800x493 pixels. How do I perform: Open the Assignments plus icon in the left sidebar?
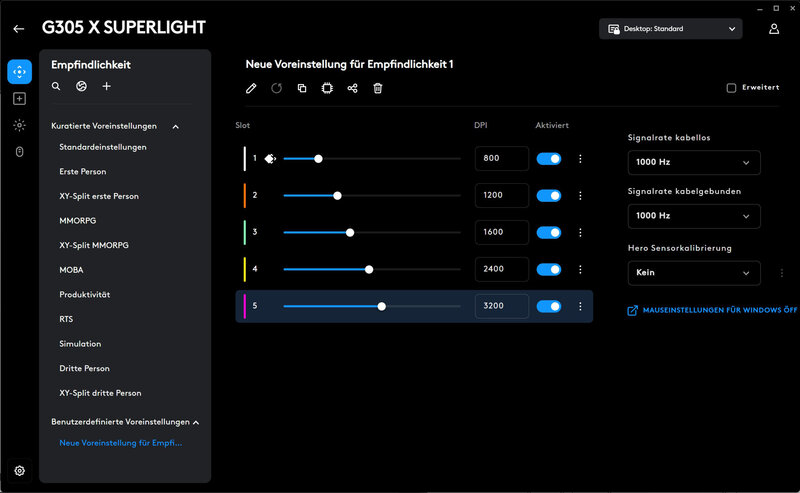click(19, 98)
